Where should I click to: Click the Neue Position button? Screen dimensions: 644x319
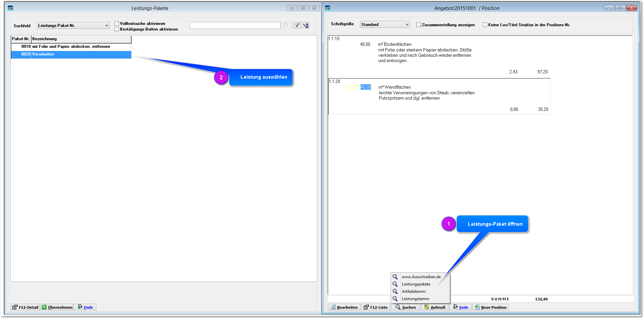(x=491, y=307)
